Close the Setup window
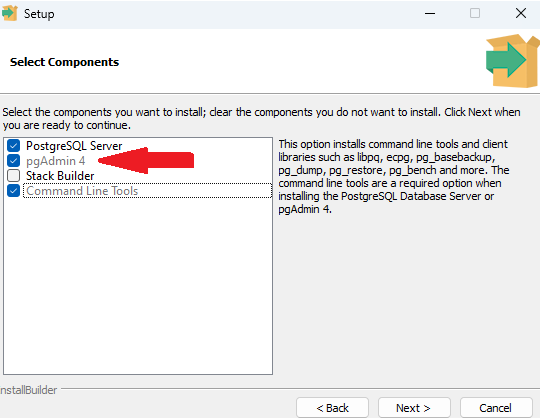 coord(521,13)
